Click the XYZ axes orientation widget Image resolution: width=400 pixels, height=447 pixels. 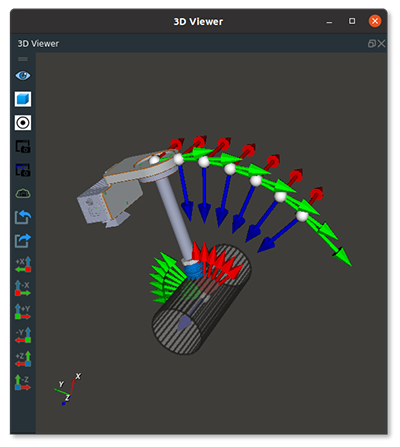point(67,389)
